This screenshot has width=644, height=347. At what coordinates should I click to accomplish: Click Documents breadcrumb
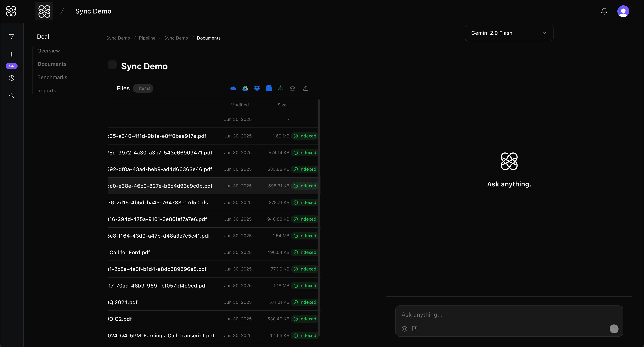tap(208, 38)
